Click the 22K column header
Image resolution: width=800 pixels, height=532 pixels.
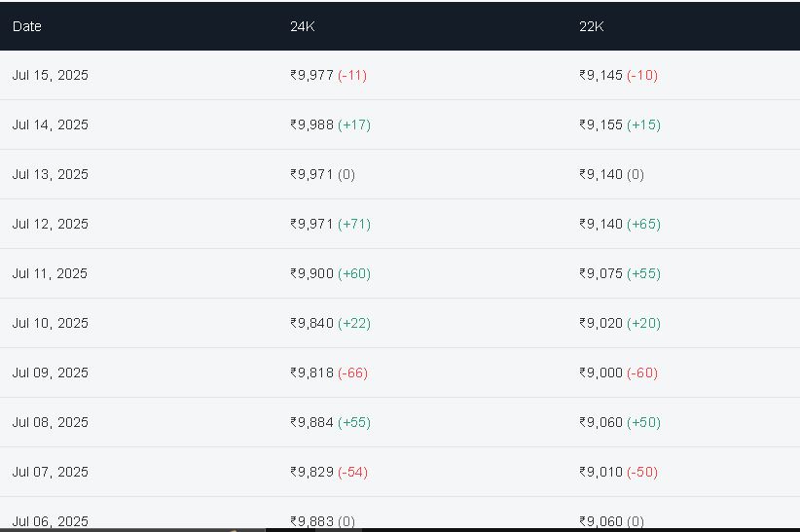tap(592, 26)
